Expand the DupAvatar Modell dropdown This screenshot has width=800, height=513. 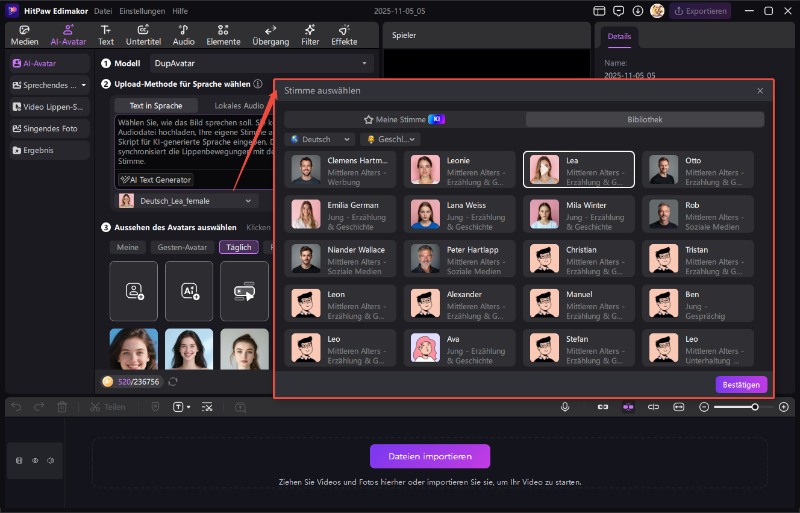(260, 63)
